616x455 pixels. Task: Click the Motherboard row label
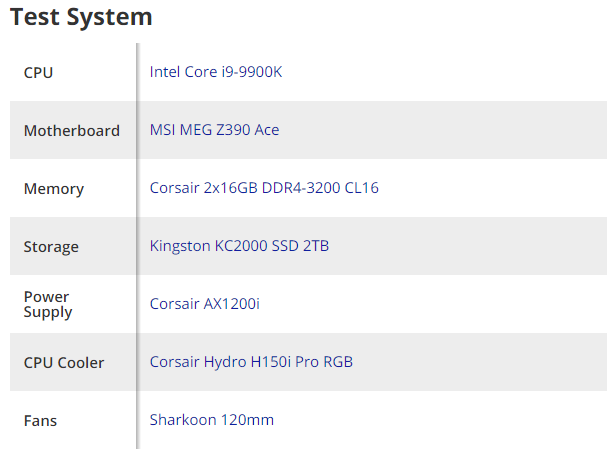pos(72,130)
